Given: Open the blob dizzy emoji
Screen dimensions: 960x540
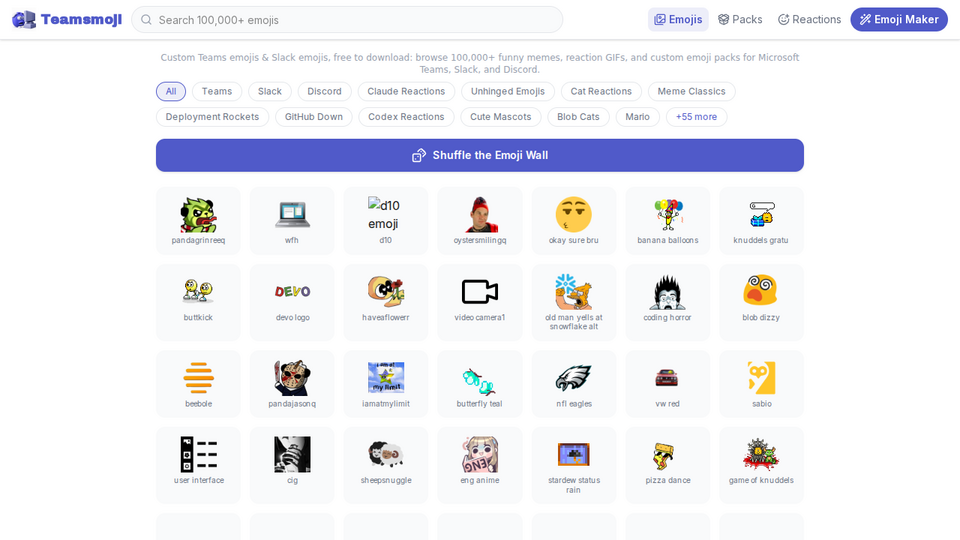Looking at the screenshot, I should tap(761, 302).
